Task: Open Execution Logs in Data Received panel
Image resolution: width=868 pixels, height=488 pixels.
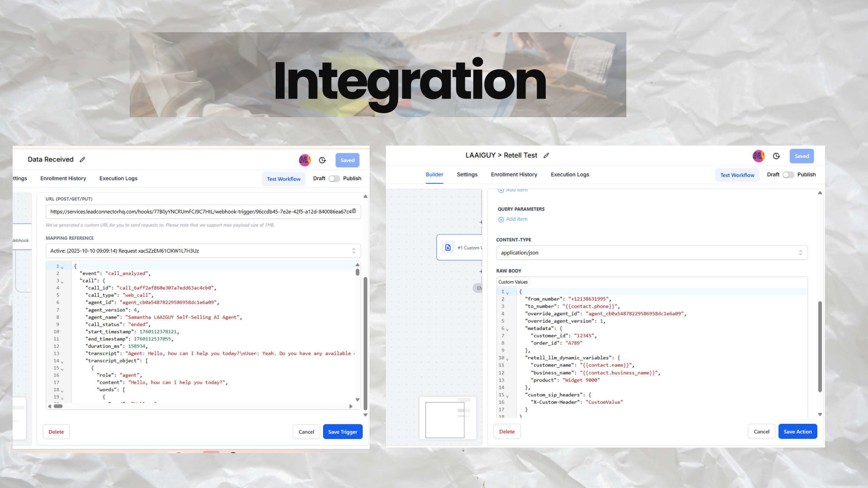Action: 118,178
